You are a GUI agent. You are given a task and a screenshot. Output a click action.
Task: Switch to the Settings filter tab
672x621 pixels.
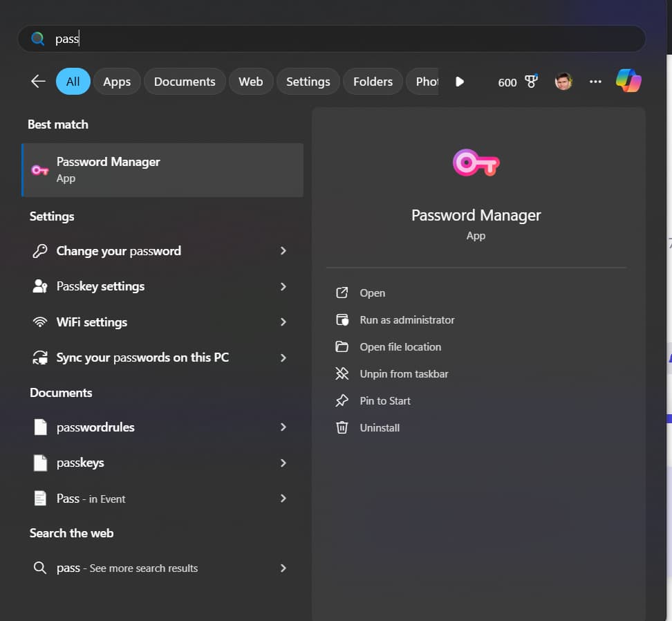308,81
